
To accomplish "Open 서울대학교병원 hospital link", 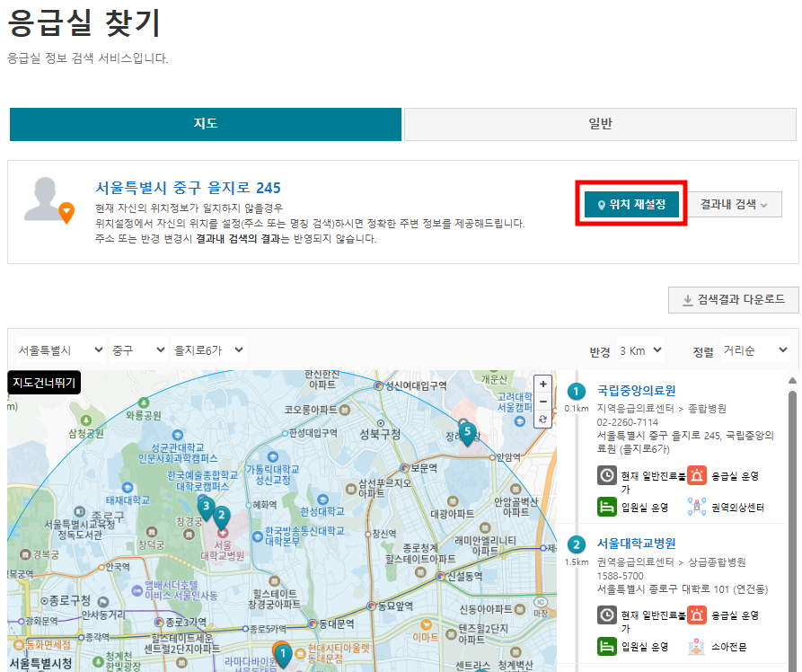I will (x=636, y=544).
